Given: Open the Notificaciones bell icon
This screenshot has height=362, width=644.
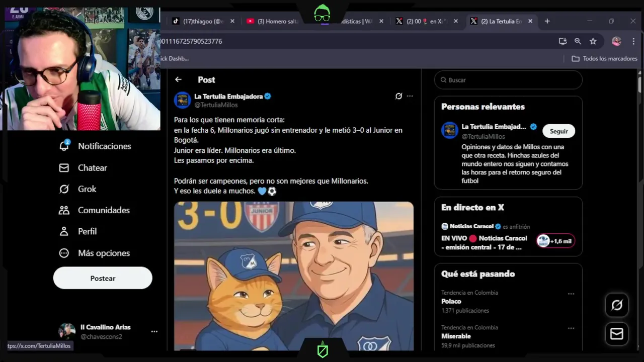Looking at the screenshot, I should (x=64, y=146).
